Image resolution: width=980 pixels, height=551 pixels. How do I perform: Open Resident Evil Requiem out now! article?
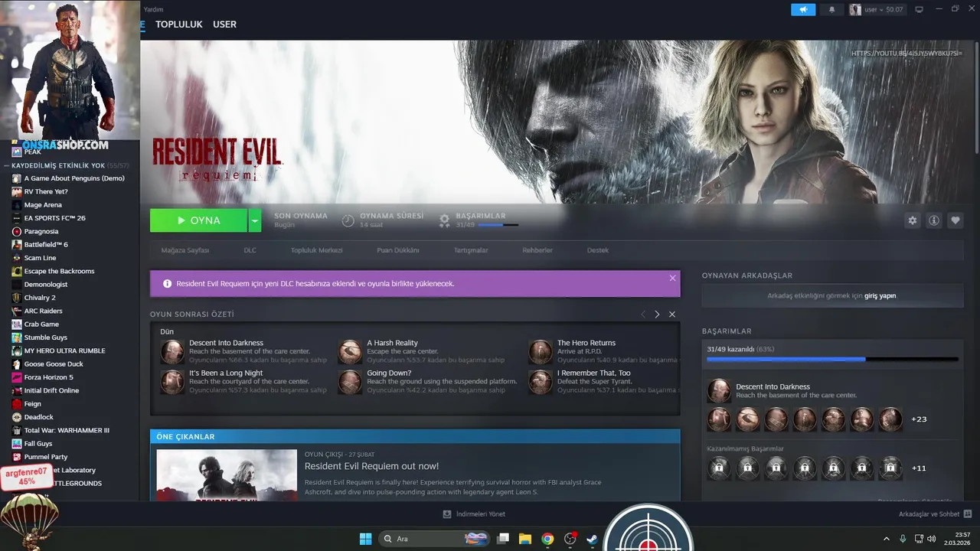(x=372, y=466)
